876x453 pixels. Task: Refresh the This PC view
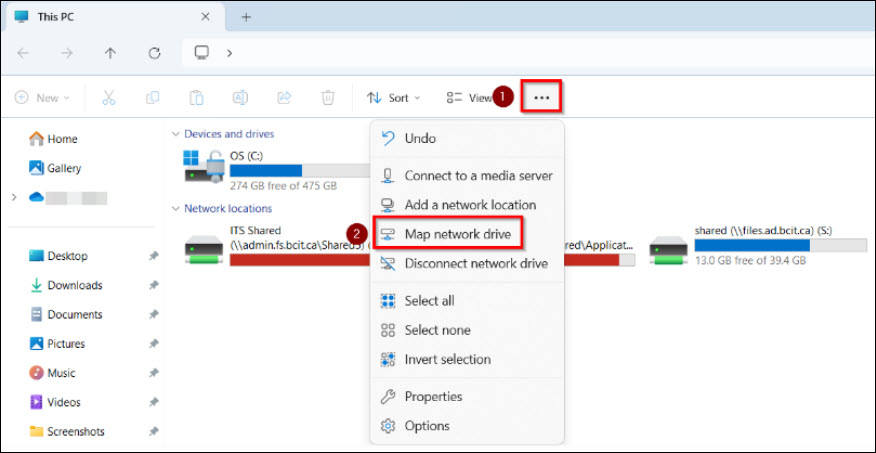(154, 53)
